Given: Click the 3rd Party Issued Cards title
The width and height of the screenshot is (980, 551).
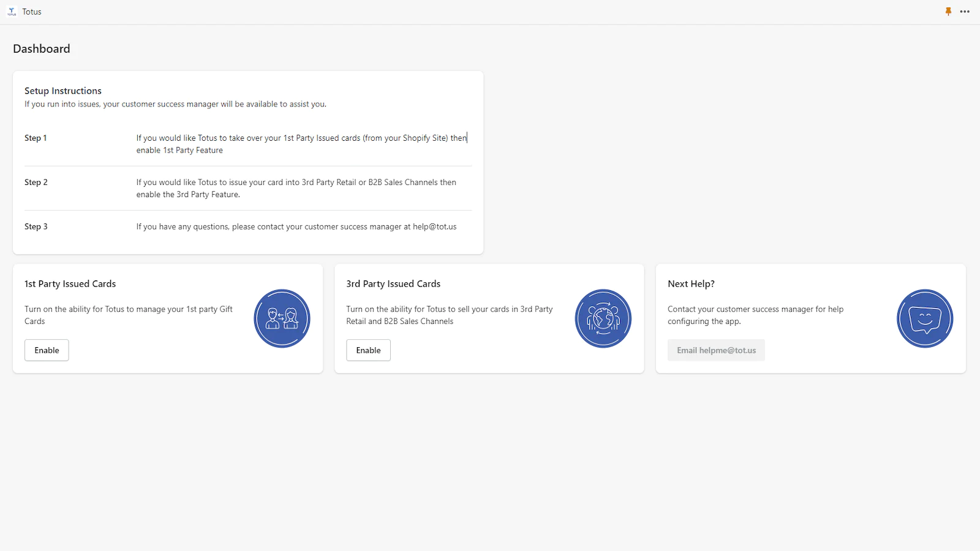Looking at the screenshot, I should click(x=393, y=284).
